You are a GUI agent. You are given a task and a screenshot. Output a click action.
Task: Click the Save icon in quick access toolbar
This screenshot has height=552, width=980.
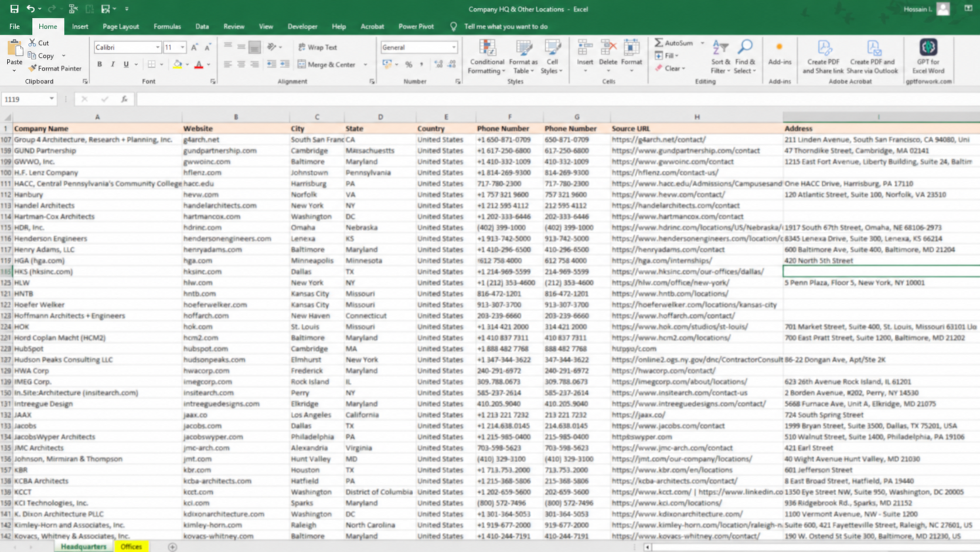point(14,9)
